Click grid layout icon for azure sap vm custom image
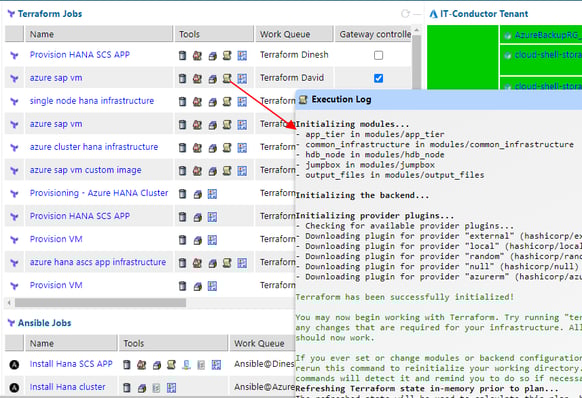Screen dimensions: 582x398 click(242, 171)
